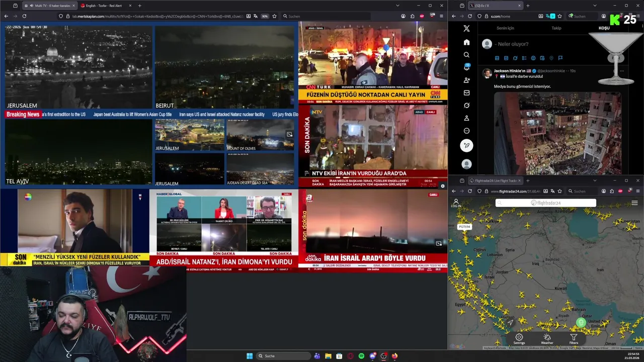
Task: Switch to Senin için tab on X
Action: (505, 28)
